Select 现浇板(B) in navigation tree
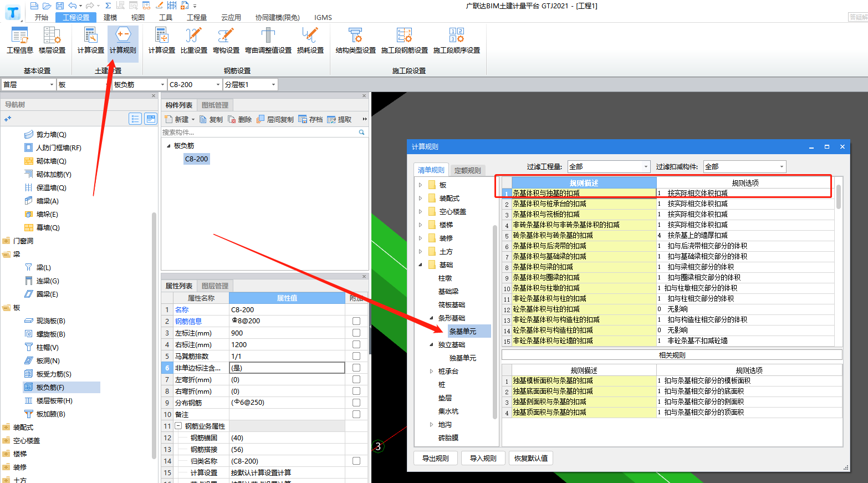 45,321
